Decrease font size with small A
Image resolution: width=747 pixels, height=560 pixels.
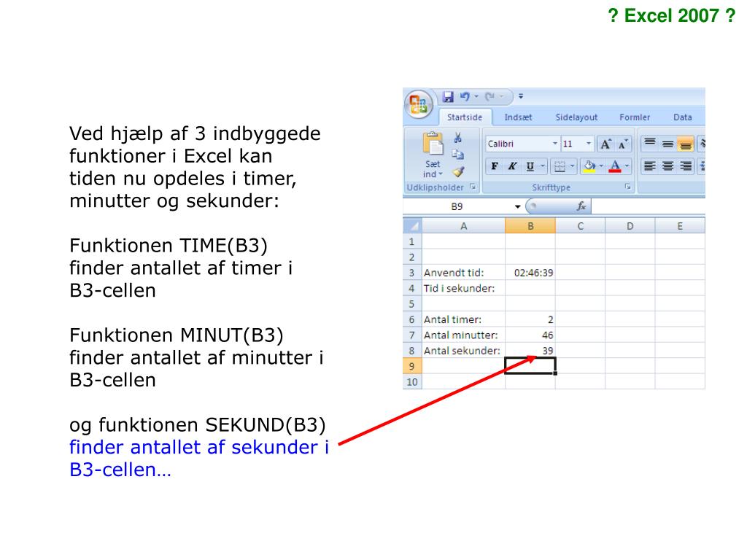click(623, 144)
